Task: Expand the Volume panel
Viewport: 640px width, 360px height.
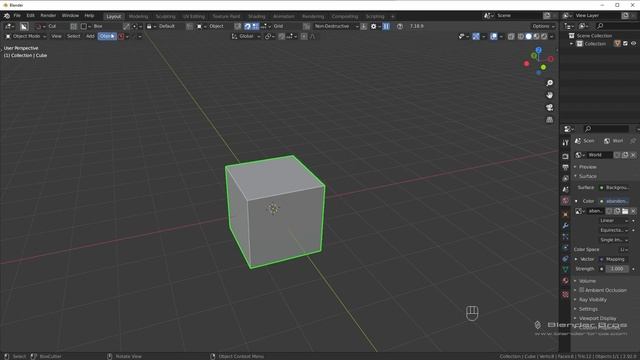Action: point(586,281)
